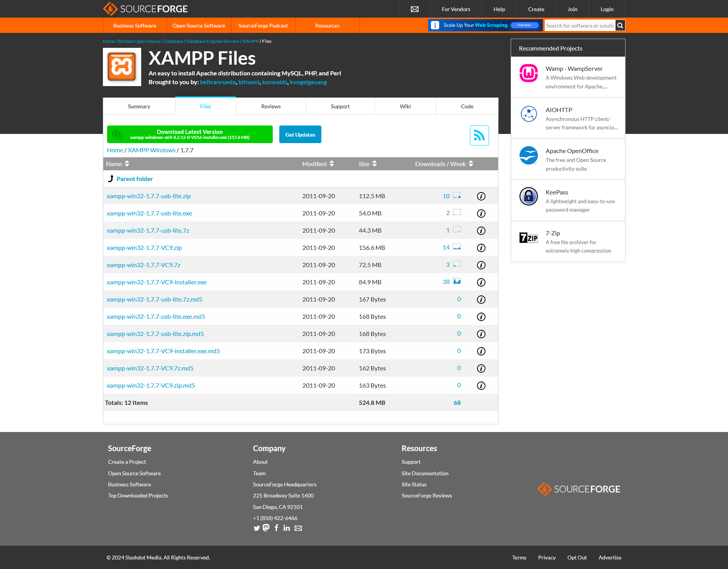Click the footer SourceForge logo

click(579, 489)
